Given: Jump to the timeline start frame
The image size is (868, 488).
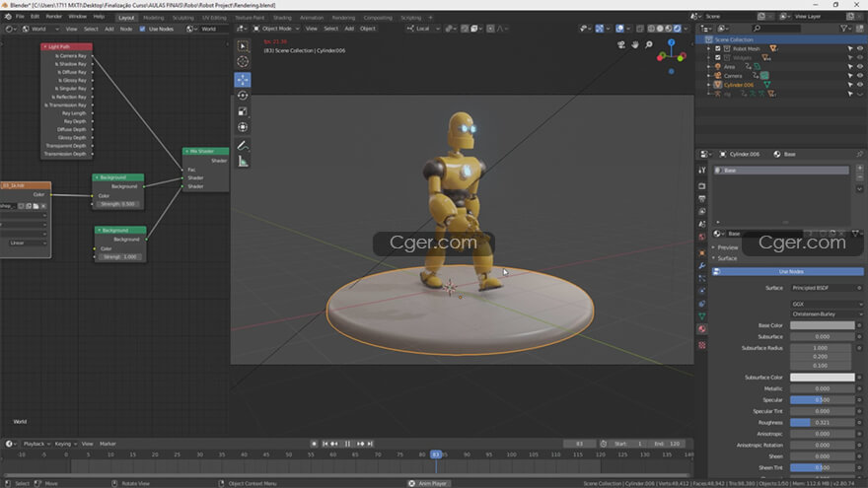Looking at the screenshot, I should coord(325,444).
